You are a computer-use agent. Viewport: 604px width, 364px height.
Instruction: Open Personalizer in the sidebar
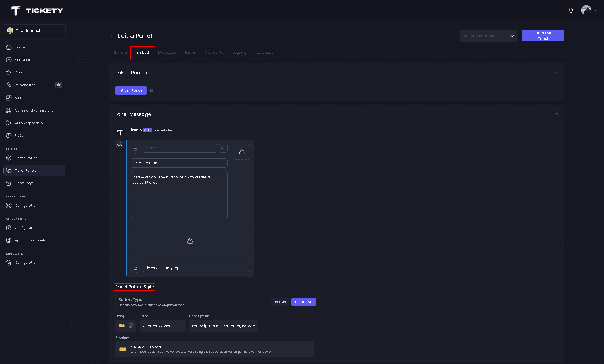click(34, 85)
